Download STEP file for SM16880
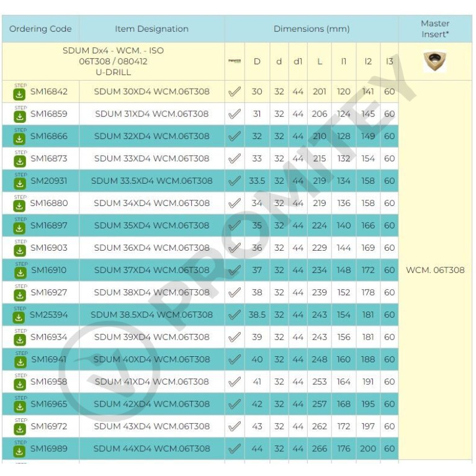This screenshot has height=476, width=476. pyautogui.click(x=19, y=206)
